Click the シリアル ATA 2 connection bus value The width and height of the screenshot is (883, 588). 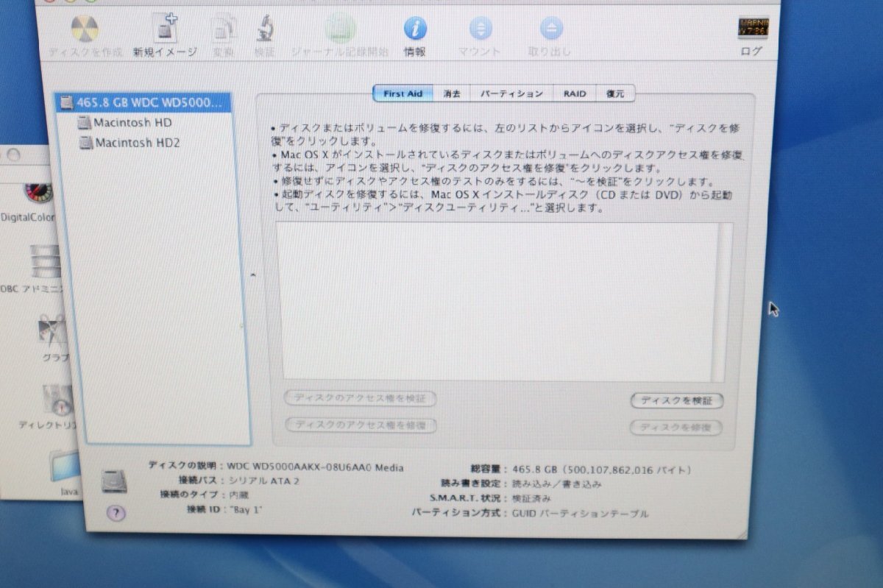click(264, 481)
